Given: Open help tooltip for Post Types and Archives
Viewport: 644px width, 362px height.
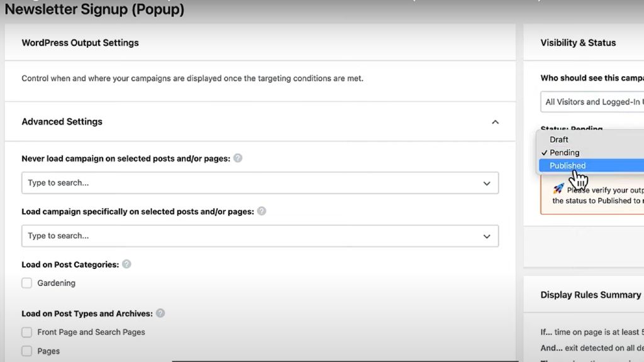Looking at the screenshot, I should pos(160,313).
